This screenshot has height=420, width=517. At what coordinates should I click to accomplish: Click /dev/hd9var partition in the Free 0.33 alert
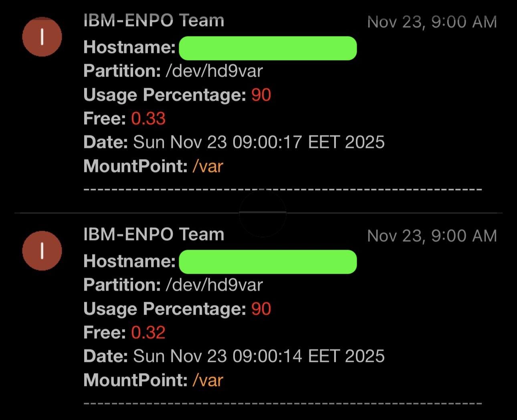click(x=214, y=71)
